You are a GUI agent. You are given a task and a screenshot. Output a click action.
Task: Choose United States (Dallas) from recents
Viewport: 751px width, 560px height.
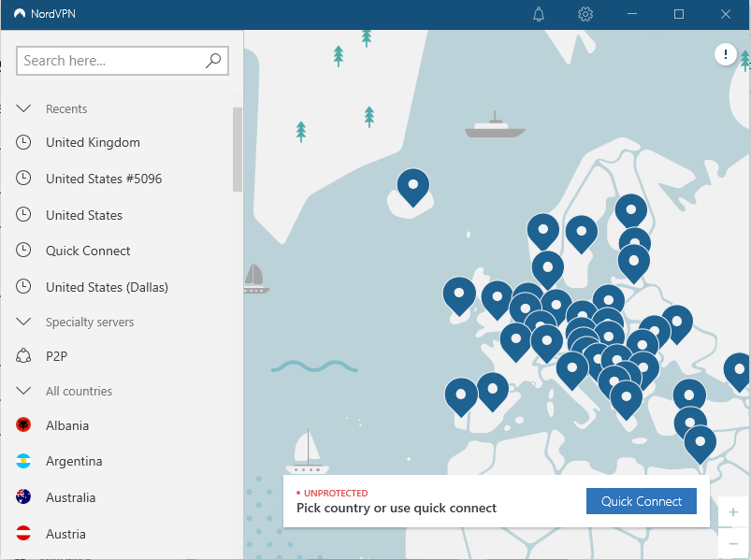click(107, 287)
